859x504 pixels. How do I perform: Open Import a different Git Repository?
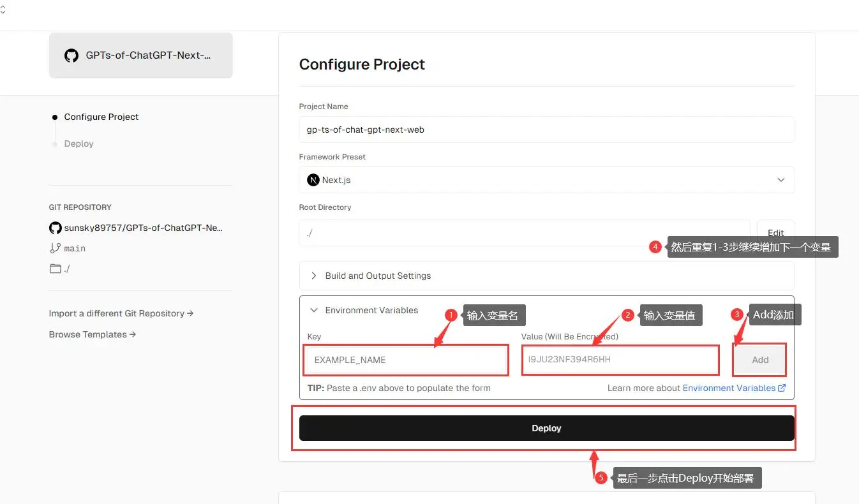121,313
